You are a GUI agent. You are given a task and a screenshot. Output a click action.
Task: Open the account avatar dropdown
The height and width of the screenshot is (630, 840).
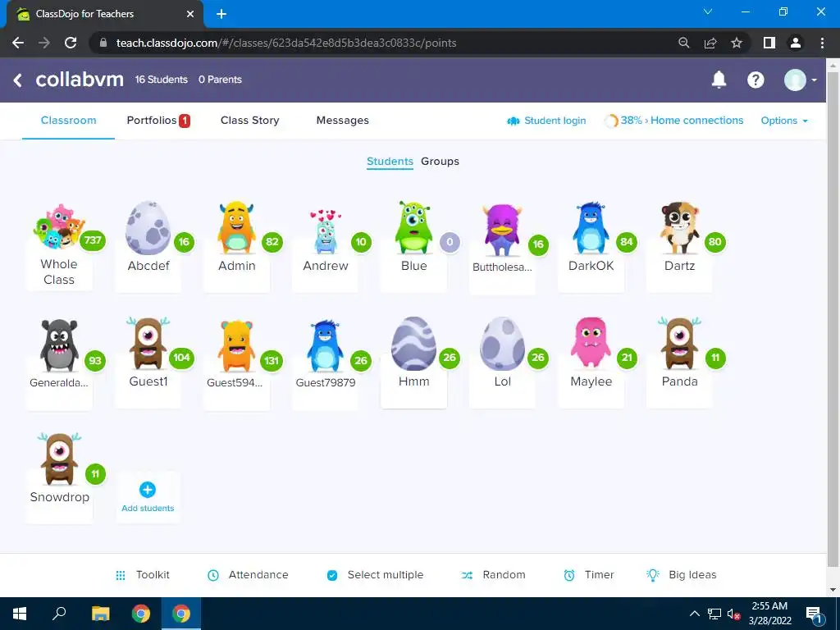point(801,80)
